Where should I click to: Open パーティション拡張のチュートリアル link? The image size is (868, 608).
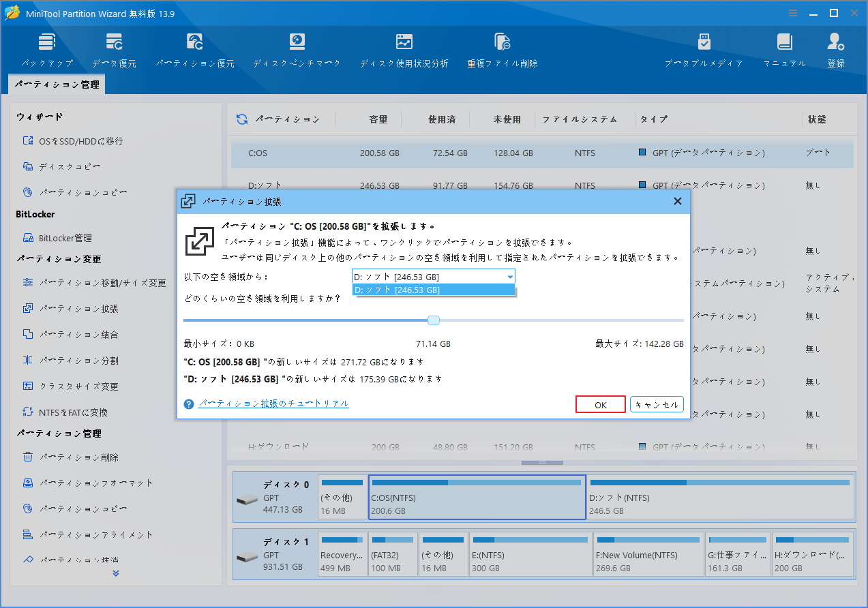273,404
